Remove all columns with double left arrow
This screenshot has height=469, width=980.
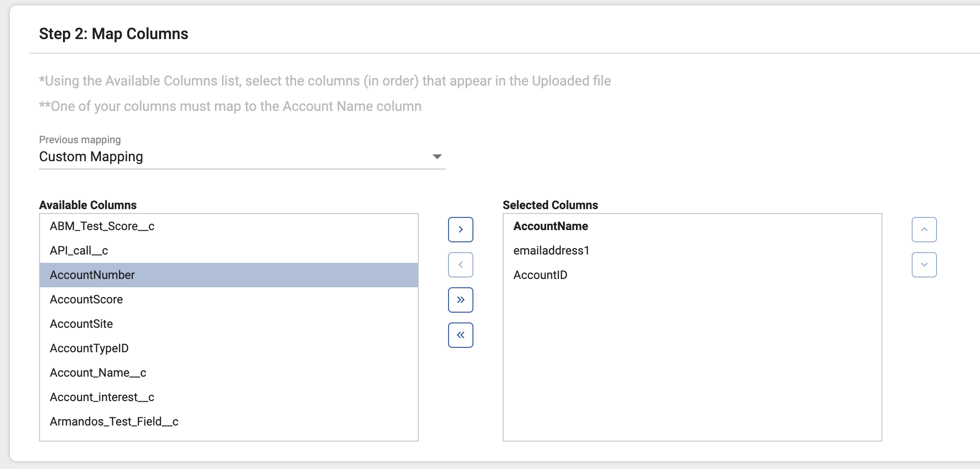460,335
